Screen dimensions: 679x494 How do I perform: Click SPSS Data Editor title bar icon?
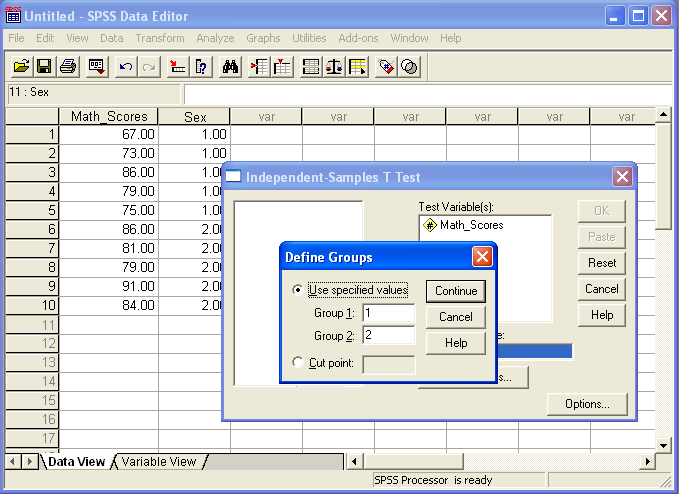click(x=13, y=15)
